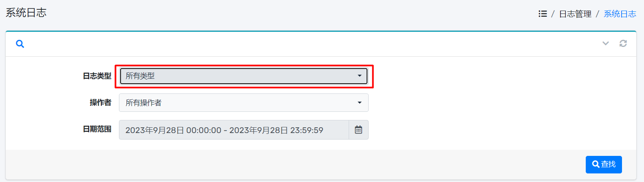Click the 查找 search button

pyautogui.click(x=604, y=164)
